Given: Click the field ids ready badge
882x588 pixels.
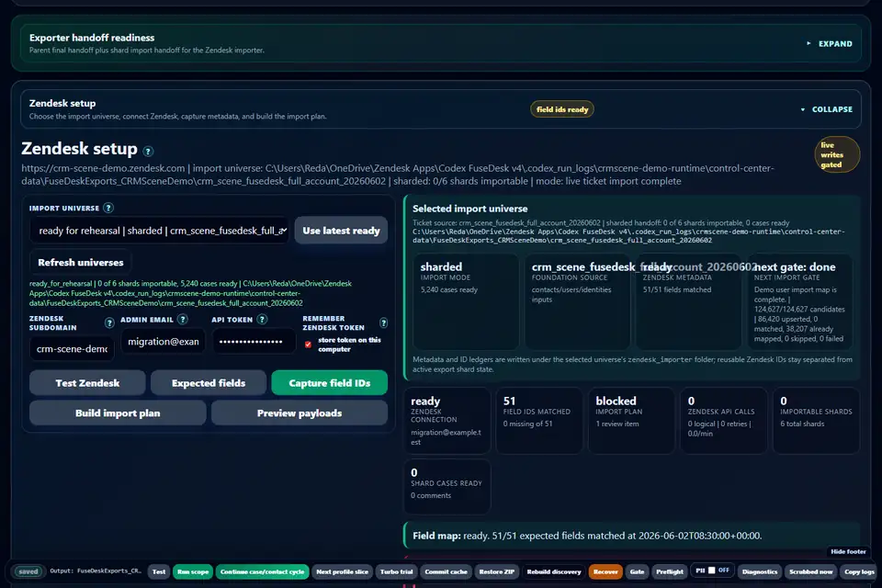Looking at the screenshot, I should (562, 109).
